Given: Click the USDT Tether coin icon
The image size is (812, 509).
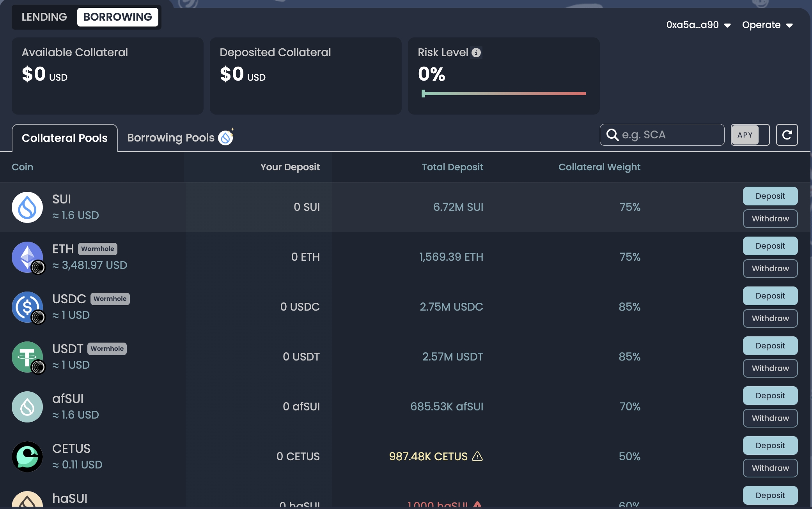Looking at the screenshot, I should 27,357.
